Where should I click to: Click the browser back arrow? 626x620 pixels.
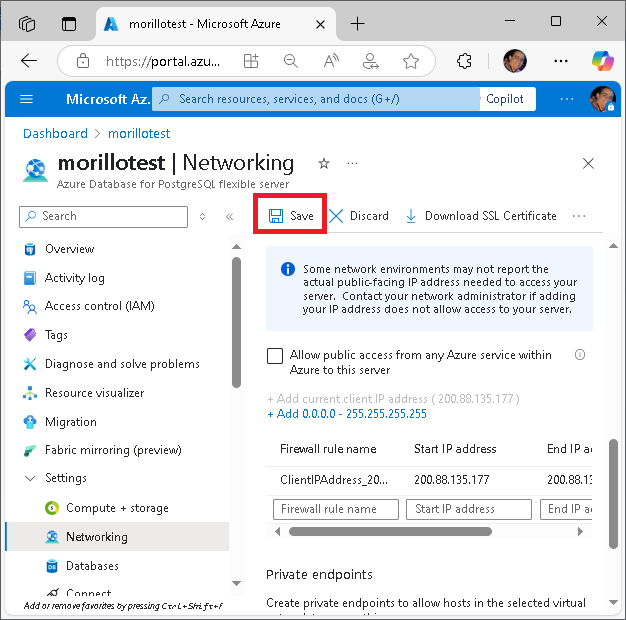pos(29,61)
